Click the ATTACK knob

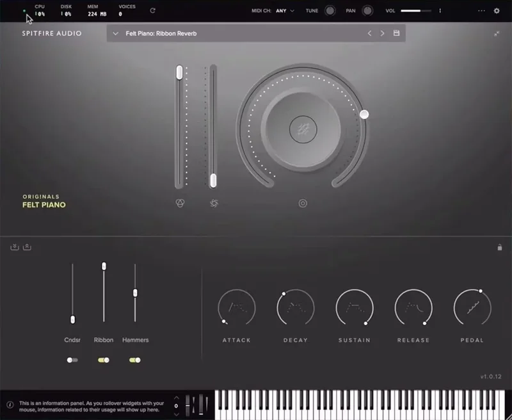(236, 307)
